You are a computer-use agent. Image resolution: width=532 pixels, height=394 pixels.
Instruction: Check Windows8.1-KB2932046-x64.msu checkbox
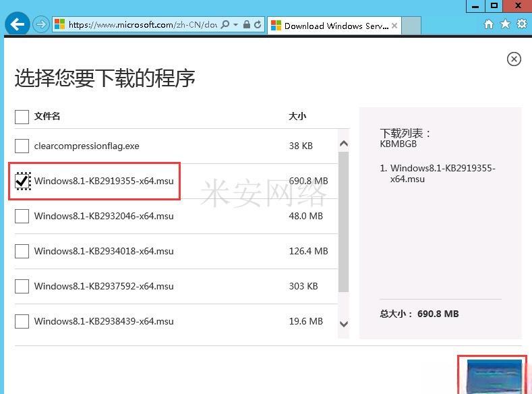(22, 216)
